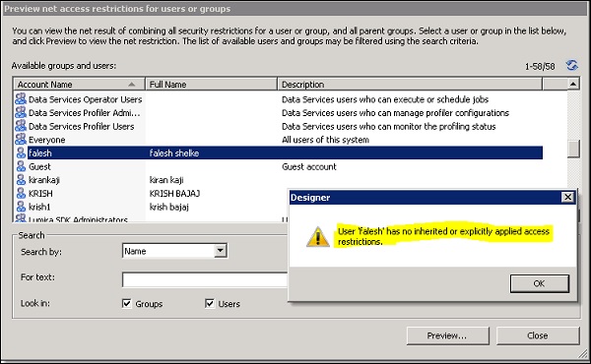Click the For text input field
This screenshot has height=364, width=591.
pos(205,279)
